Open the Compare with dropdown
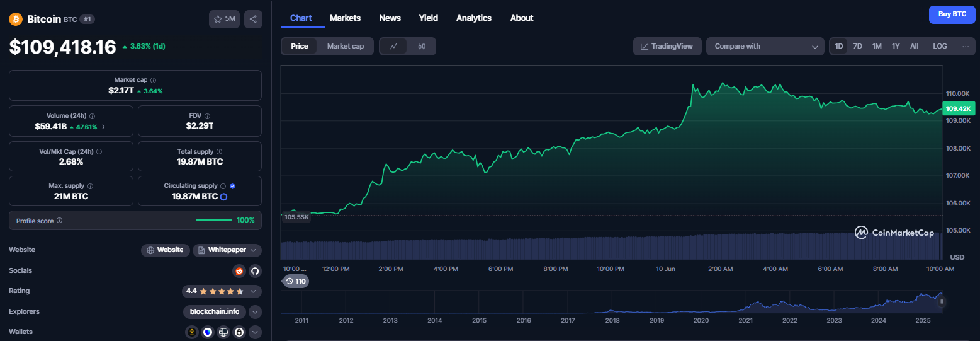This screenshot has height=341, width=980. tap(765, 46)
